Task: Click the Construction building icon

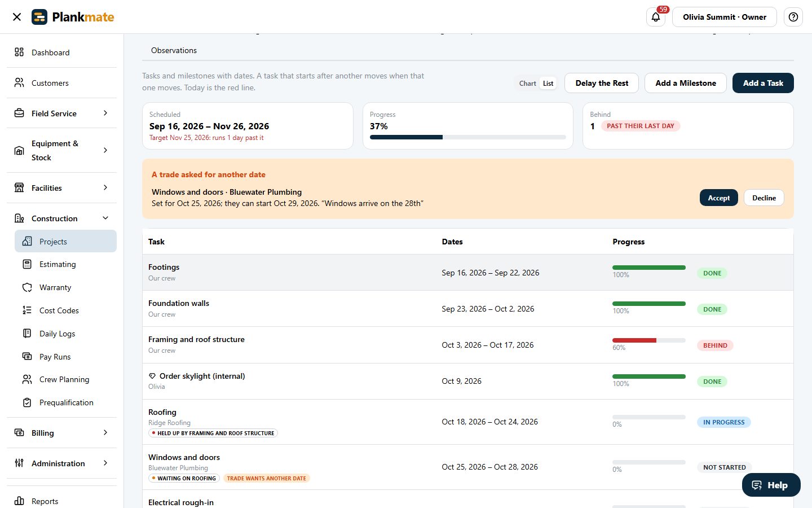Action: (x=19, y=218)
